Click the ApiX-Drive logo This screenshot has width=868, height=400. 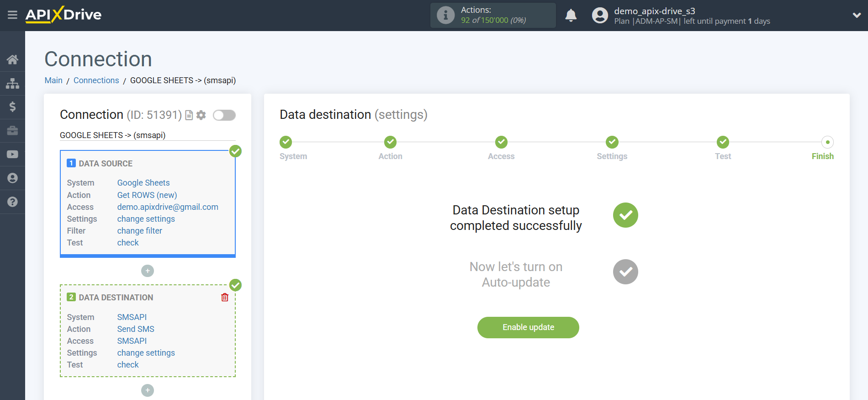tap(64, 15)
